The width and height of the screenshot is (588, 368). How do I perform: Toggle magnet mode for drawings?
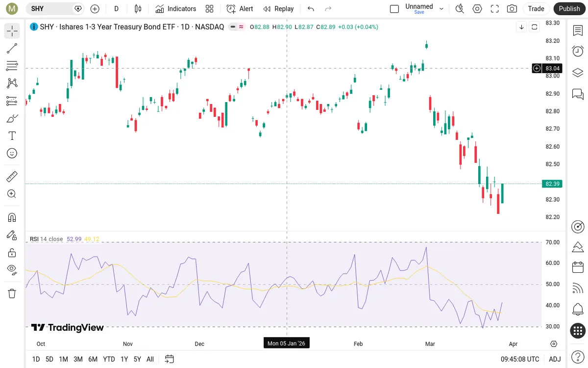click(12, 217)
